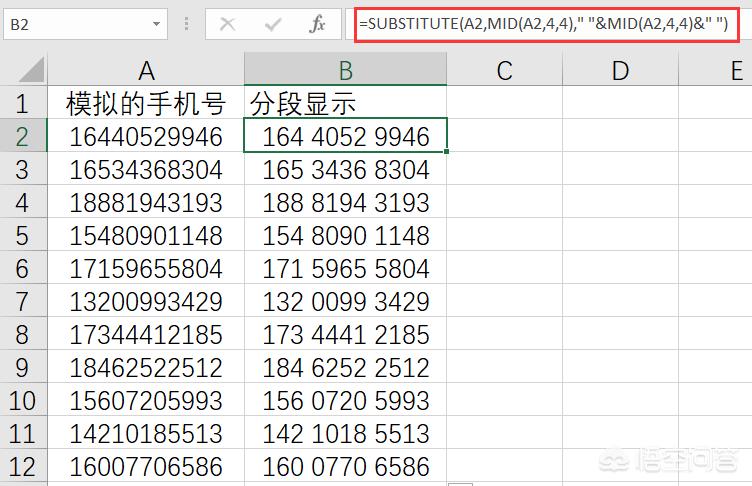Image resolution: width=752 pixels, height=486 pixels.
Task: Click the Select All corner triangle
Action: (x=32, y=70)
